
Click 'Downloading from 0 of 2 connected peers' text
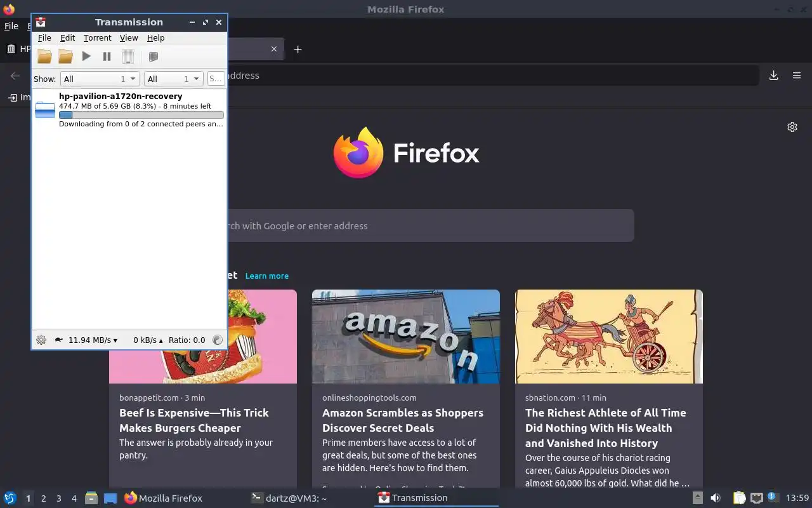(141, 124)
